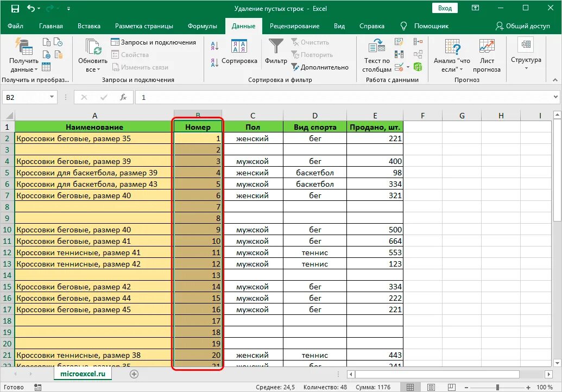Collapse the ribbon with the chevron
Image resolution: width=562 pixels, height=392 pixels.
(555, 80)
